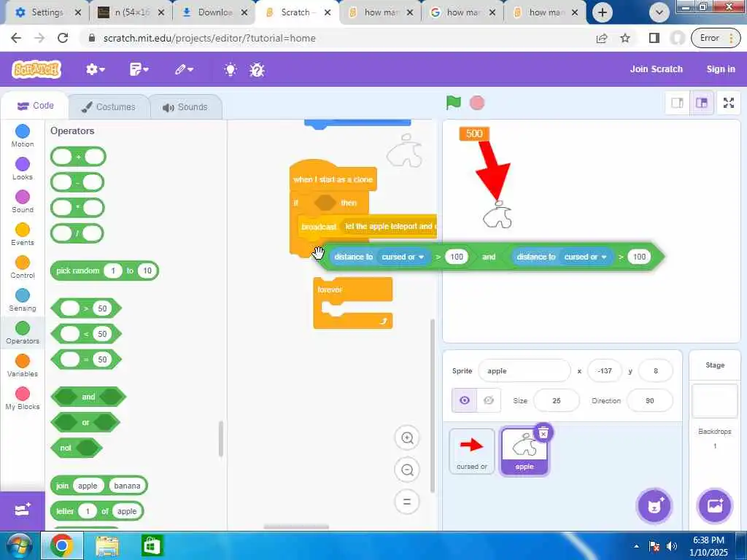Select the apple sprite thumbnail
747x560 pixels.
pos(524,451)
